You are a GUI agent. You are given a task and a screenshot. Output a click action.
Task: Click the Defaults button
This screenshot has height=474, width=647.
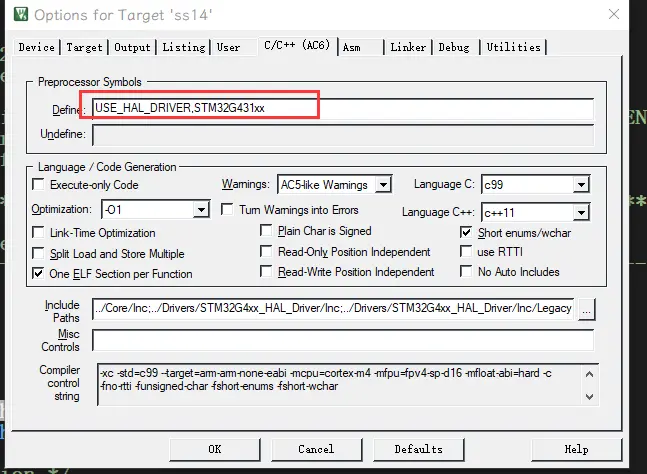418,449
